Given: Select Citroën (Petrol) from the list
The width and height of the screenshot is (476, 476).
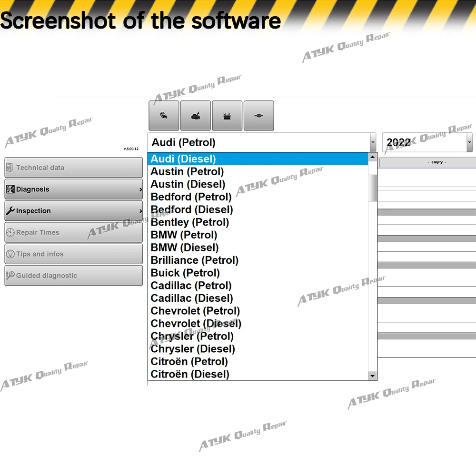Looking at the screenshot, I should [258, 362].
